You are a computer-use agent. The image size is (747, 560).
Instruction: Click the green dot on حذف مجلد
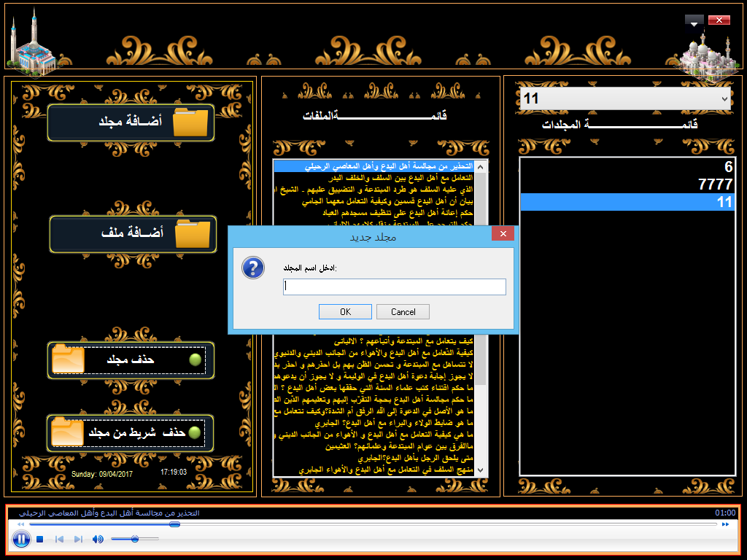pos(195,360)
